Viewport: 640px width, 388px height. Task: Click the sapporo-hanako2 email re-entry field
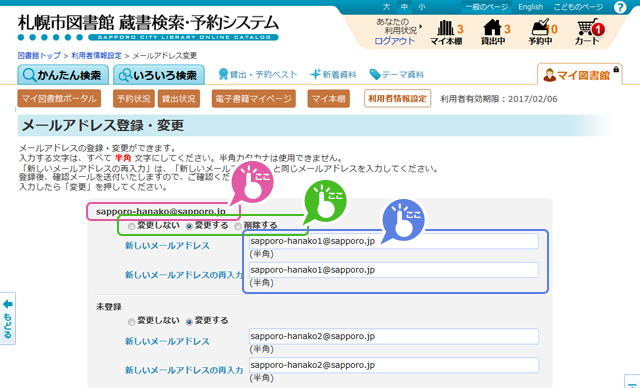pos(393,365)
